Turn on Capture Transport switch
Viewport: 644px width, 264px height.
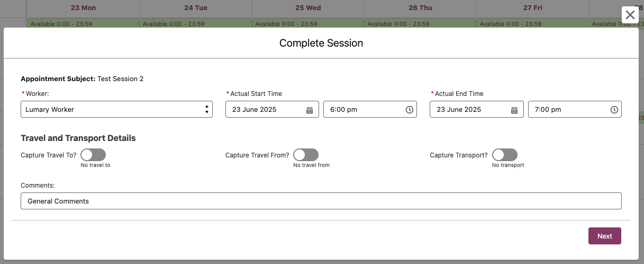point(504,155)
